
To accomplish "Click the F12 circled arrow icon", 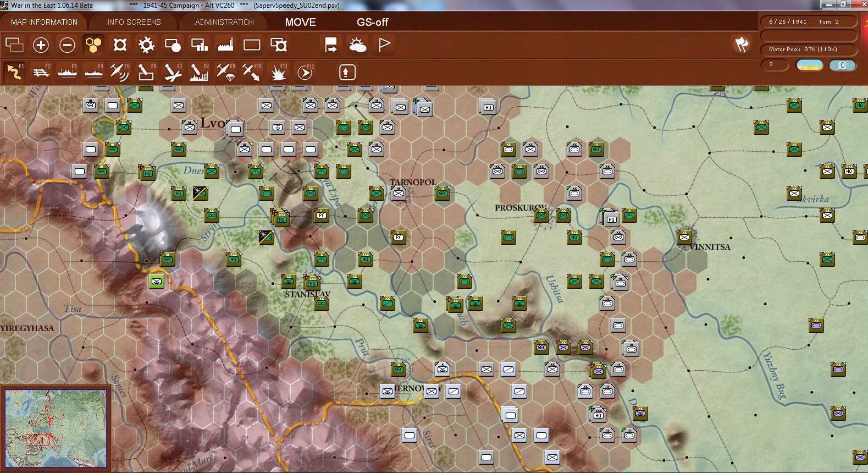I will [305, 72].
